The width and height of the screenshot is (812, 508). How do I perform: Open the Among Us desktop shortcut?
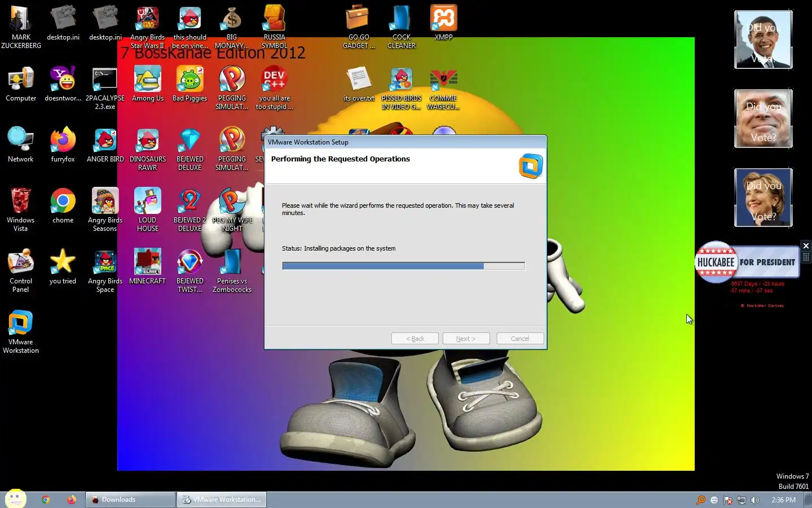coord(148,84)
